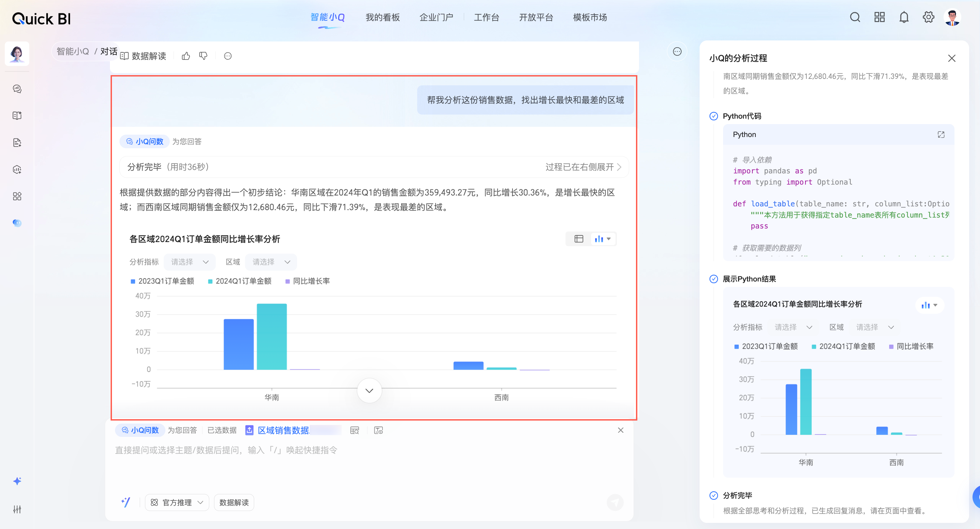Click the data table search icon in input bar

tap(354, 430)
